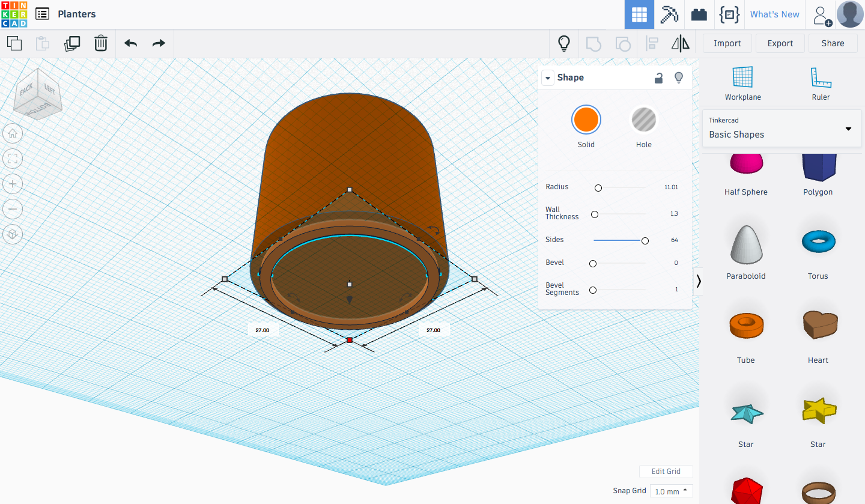The width and height of the screenshot is (865, 504).
Task: Select the Workplane tool
Action: tap(742, 83)
